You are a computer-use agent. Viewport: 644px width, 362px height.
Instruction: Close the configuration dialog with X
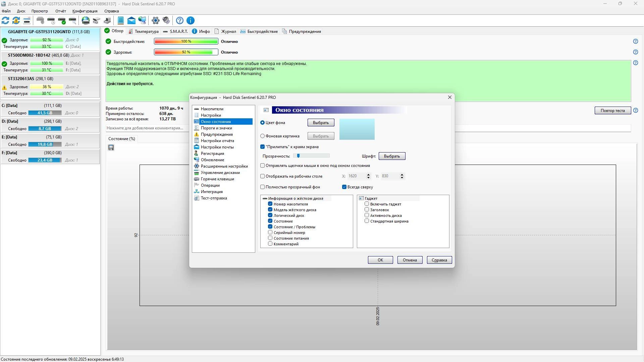[450, 97]
